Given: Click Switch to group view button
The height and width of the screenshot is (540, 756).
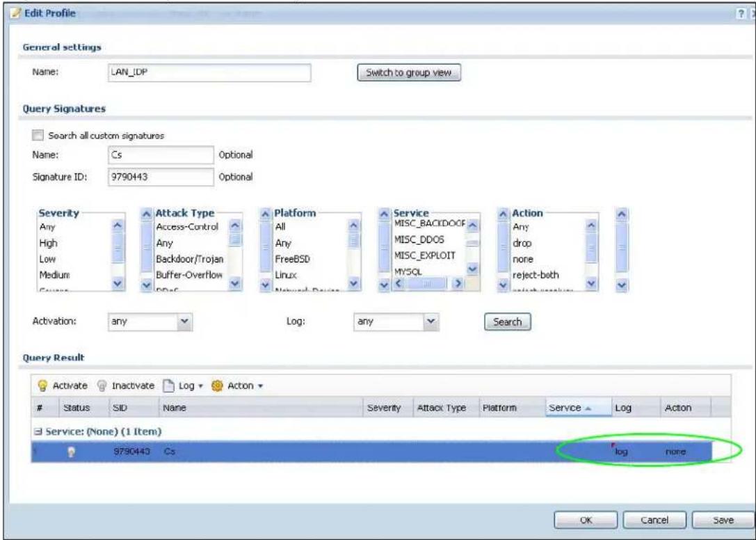Looking at the screenshot, I should pos(409,73).
